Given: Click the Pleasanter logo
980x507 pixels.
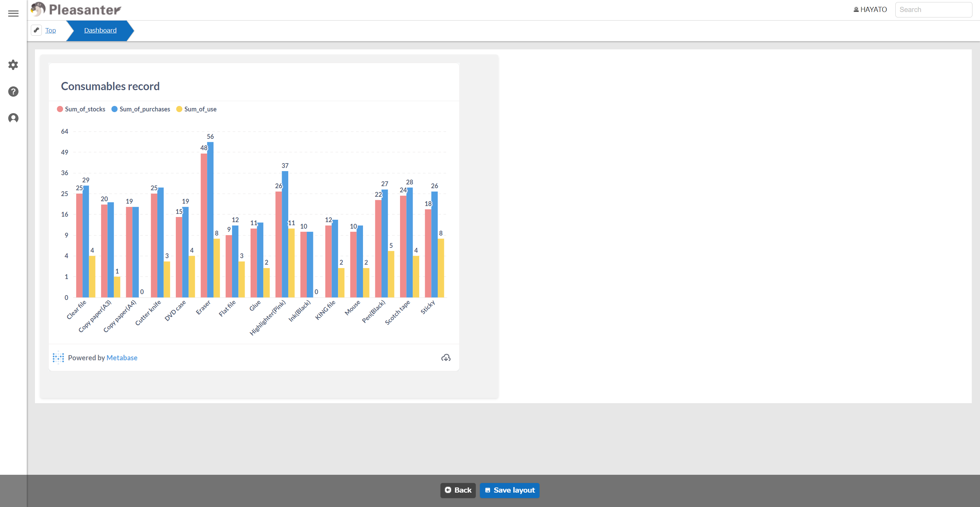Looking at the screenshot, I should tap(76, 10).
